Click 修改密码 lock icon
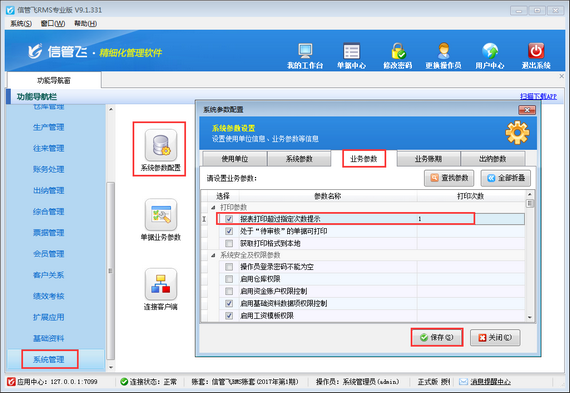The image size is (570, 393). (x=398, y=51)
